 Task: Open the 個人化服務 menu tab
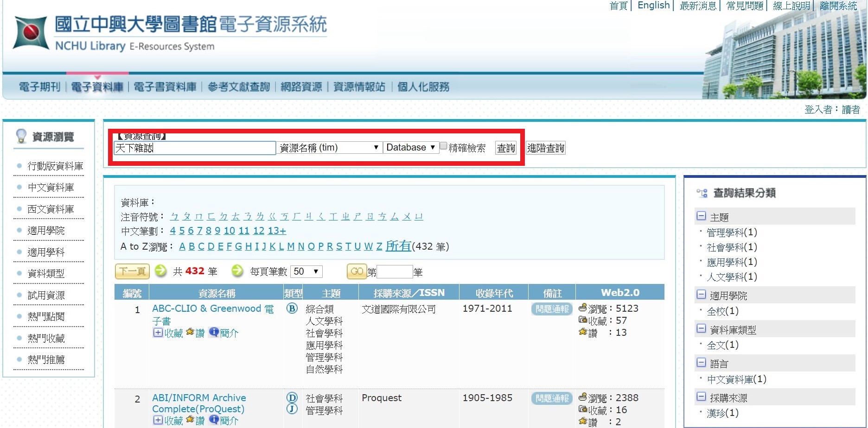(x=423, y=87)
